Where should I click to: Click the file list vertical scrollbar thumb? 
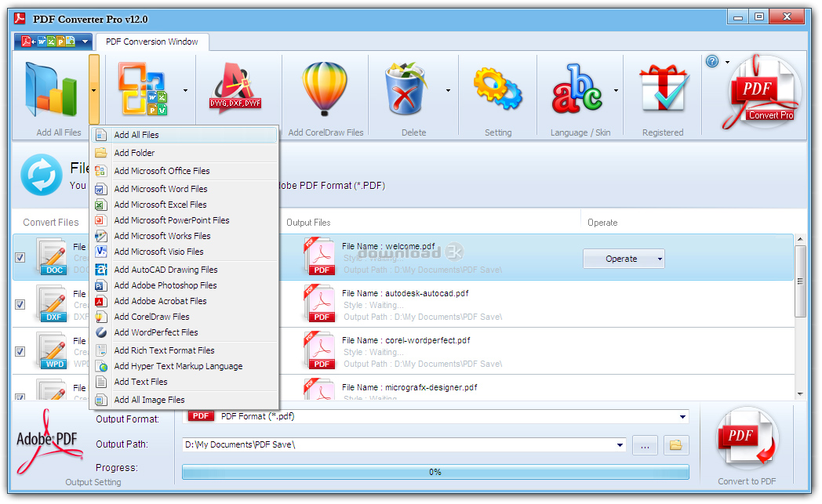800,281
